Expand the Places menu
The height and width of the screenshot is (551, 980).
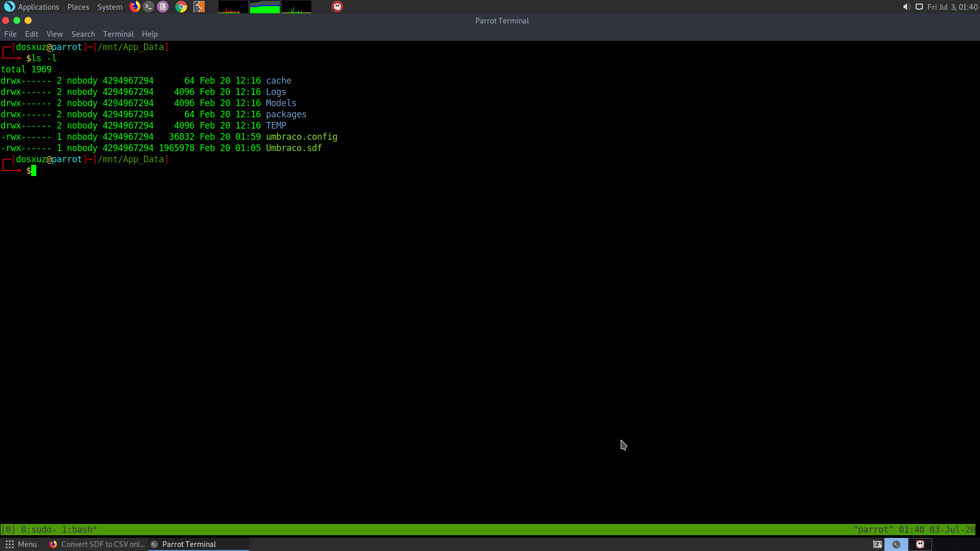(x=78, y=7)
